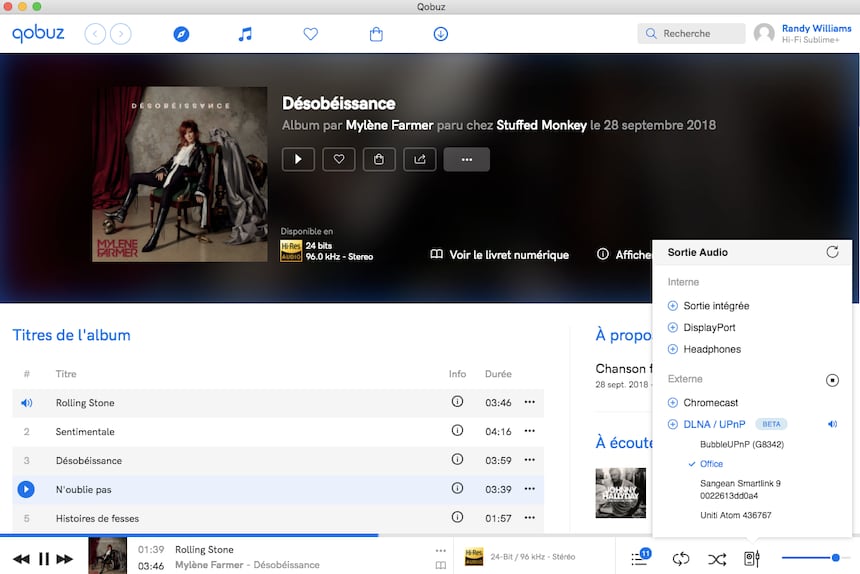Pause playback
The height and width of the screenshot is (574, 860).
pos(44,559)
